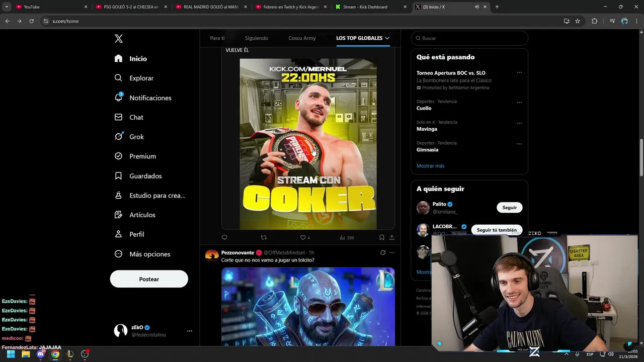Open options for Cuello trend
Screen dimensions: 644x362
pyautogui.click(x=519, y=102)
